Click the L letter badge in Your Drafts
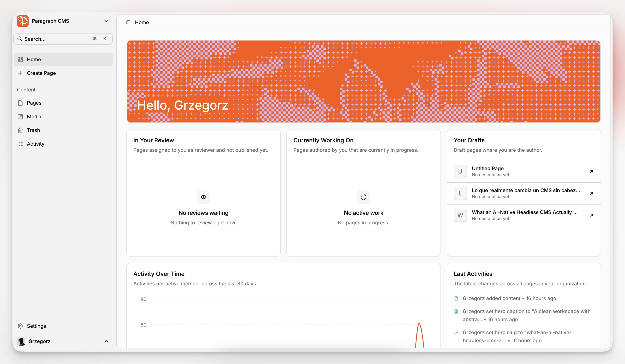 click(x=460, y=193)
